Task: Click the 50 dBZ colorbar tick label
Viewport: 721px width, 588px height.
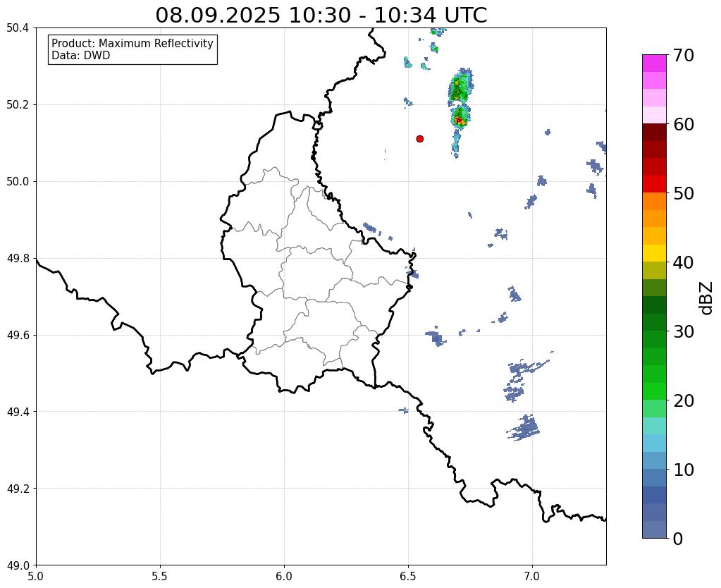Action: pyautogui.click(x=684, y=193)
